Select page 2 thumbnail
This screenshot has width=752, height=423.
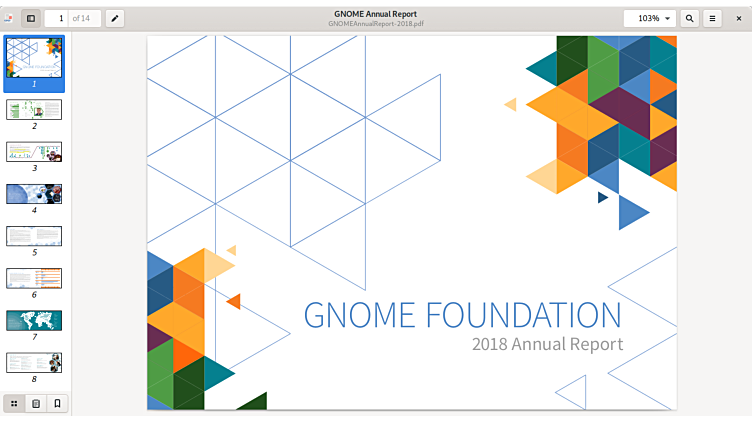click(x=34, y=109)
